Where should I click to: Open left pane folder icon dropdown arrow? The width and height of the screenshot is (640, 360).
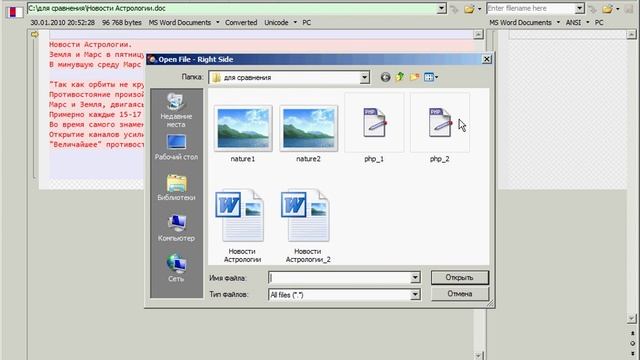[x=480, y=9]
